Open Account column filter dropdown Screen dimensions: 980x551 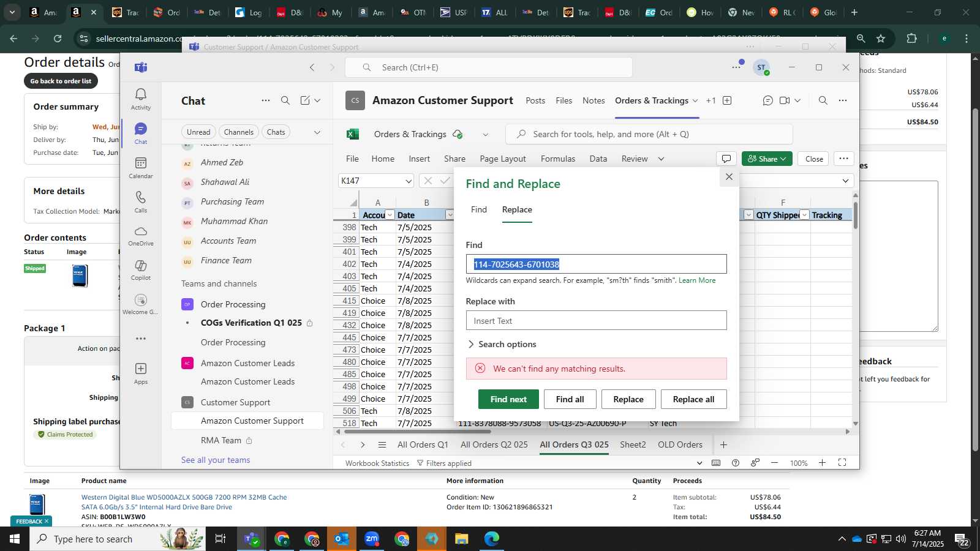click(390, 215)
